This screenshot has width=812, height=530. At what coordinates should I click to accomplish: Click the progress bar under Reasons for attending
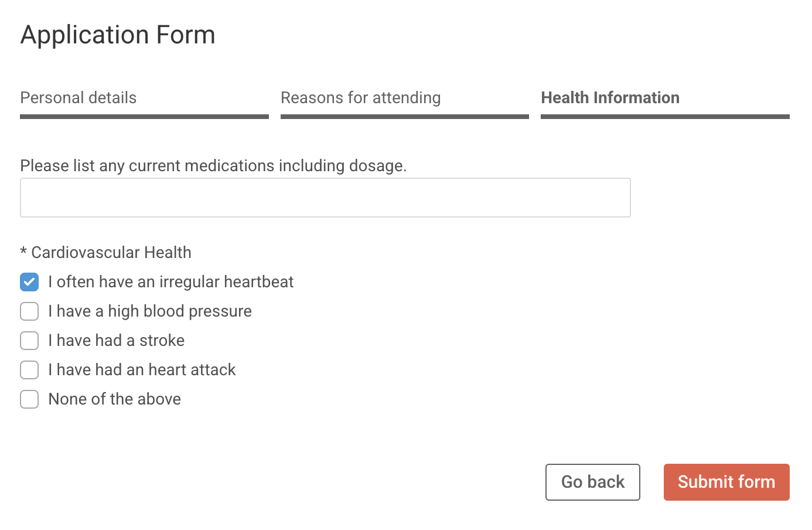point(405,117)
